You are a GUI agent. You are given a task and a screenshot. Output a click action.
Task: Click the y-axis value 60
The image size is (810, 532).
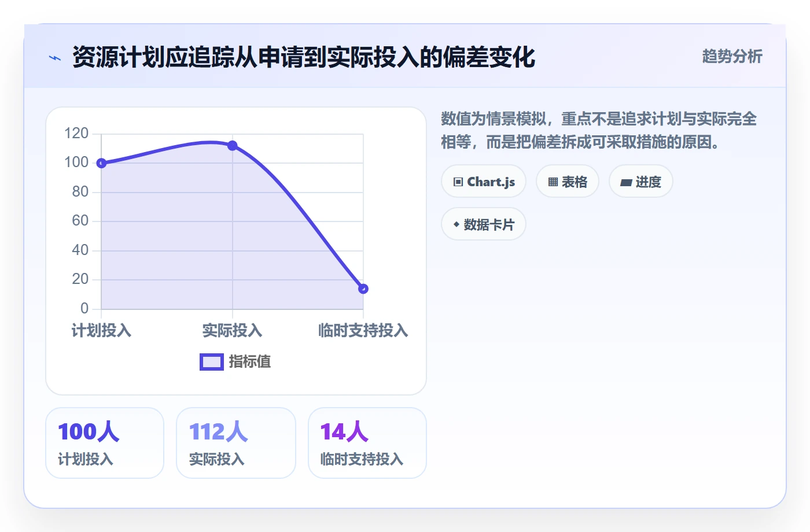pyautogui.click(x=80, y=221)
